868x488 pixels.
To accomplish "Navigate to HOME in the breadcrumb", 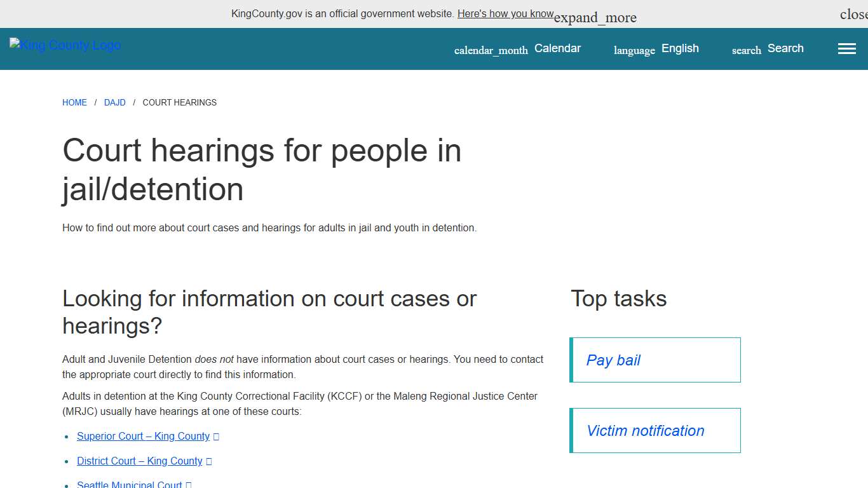I will click(74, 102).
